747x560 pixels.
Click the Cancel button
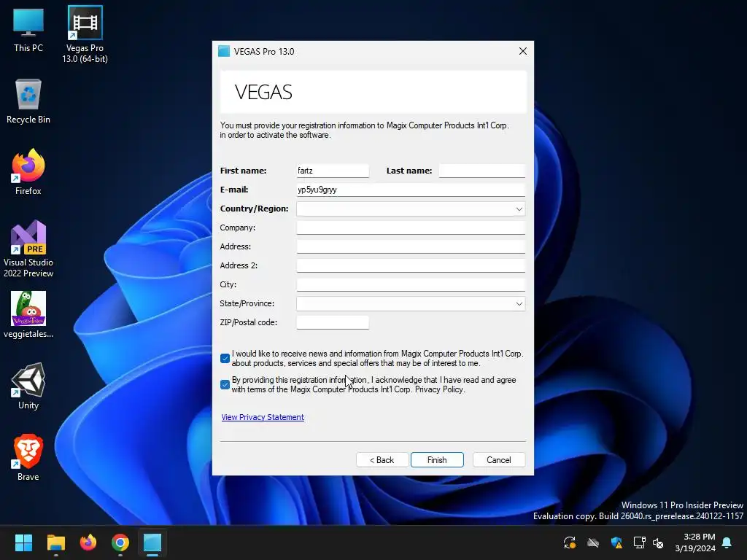tap(499, 460)
